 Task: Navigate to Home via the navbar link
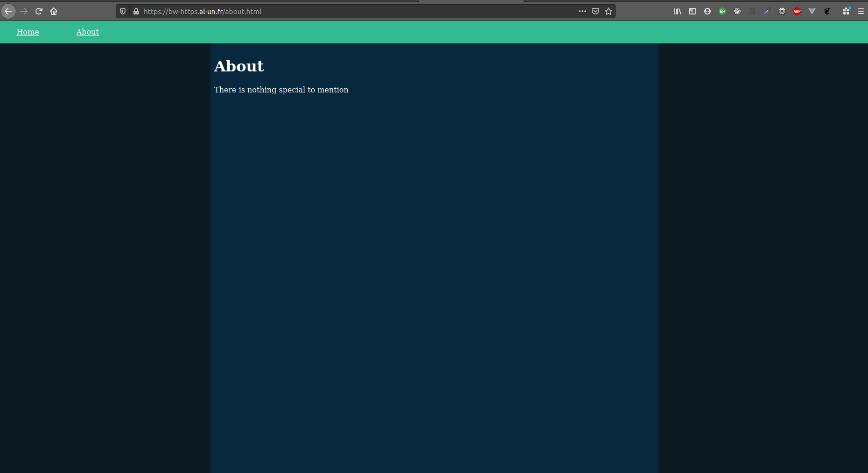click(x=28, y=32)
